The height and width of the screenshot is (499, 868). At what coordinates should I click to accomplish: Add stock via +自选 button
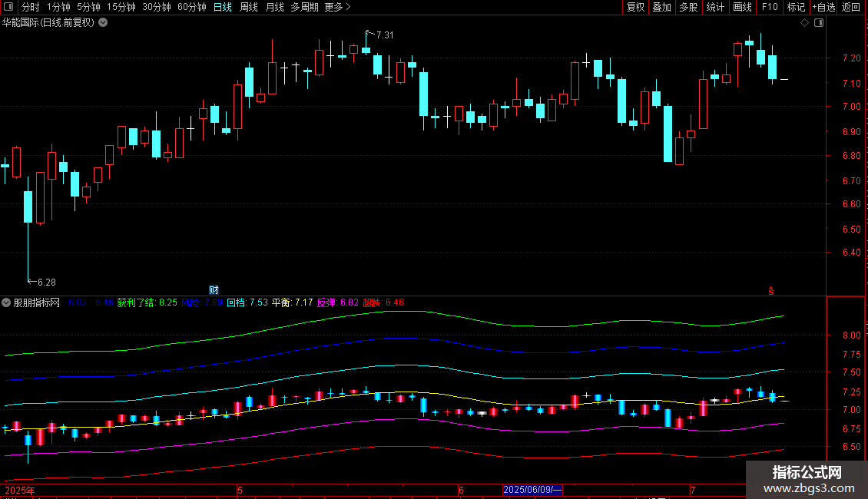click(823, 7)
